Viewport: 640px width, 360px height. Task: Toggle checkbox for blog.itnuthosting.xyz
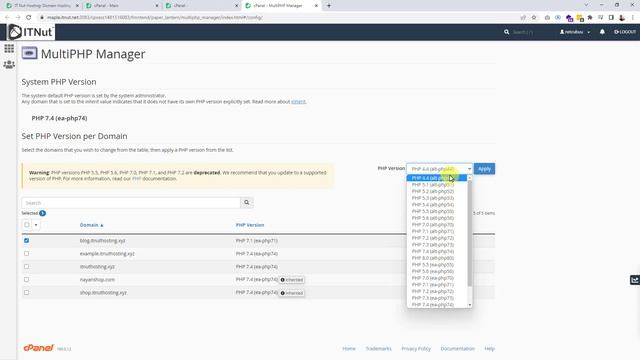(27, 240)
